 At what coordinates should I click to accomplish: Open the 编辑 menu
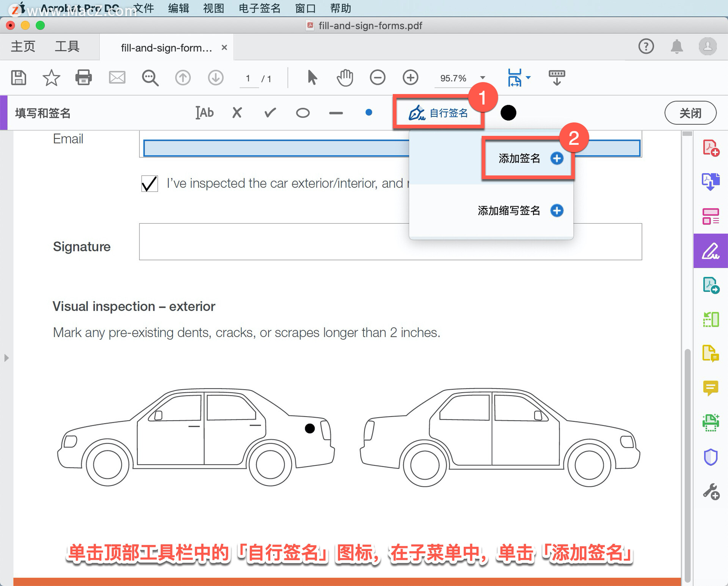pos(179,8)
